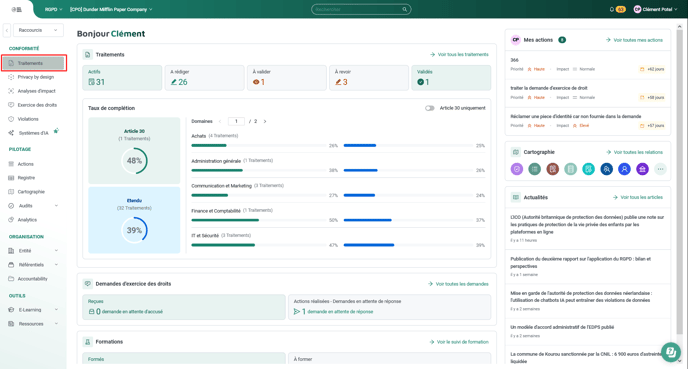
Task: Open the À valider 1 card
Action: (287, 78)
